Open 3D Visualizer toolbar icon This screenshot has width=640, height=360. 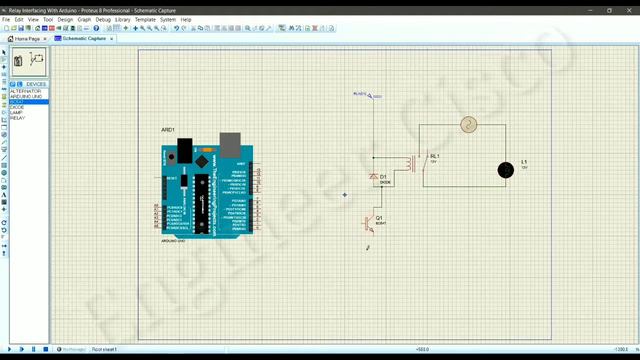pyautogui.click(x=59, y=28)
